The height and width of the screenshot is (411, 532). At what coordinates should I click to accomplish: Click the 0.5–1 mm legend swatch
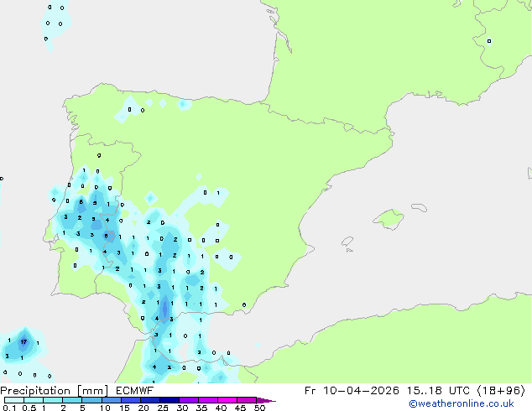[34, 400]
